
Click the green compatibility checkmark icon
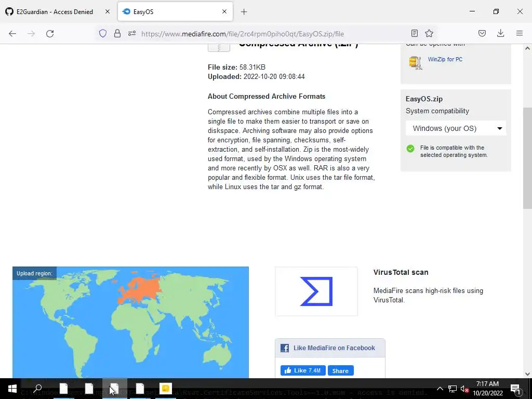coord(410,149)
